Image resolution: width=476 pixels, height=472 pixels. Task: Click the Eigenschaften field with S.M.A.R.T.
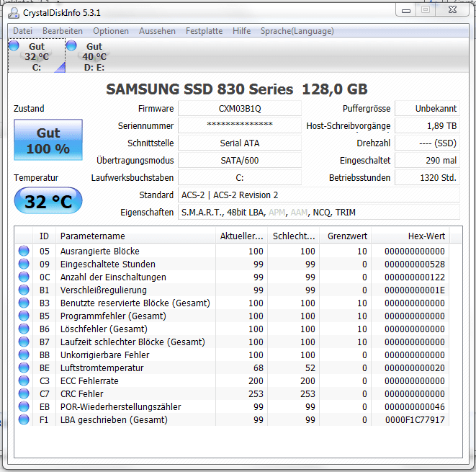[x=319, y=213]
